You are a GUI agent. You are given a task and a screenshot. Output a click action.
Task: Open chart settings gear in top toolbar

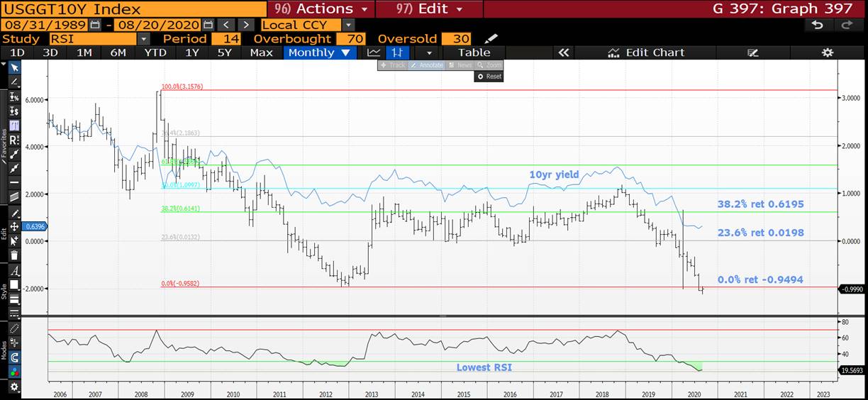[x=827, y=52]
